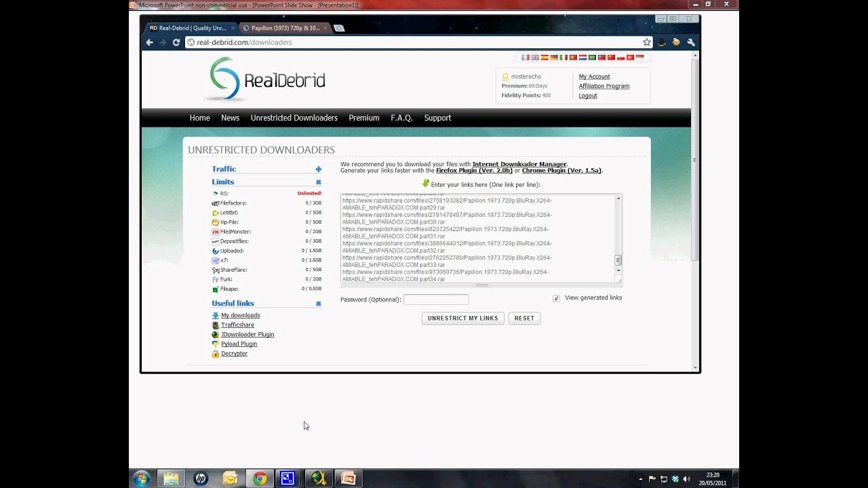
Task: Switch to the Papillon (1973) browser tab
Action: (284, 28)
